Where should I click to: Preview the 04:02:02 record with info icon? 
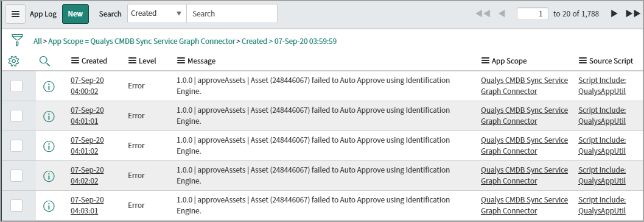click(49, 176)
